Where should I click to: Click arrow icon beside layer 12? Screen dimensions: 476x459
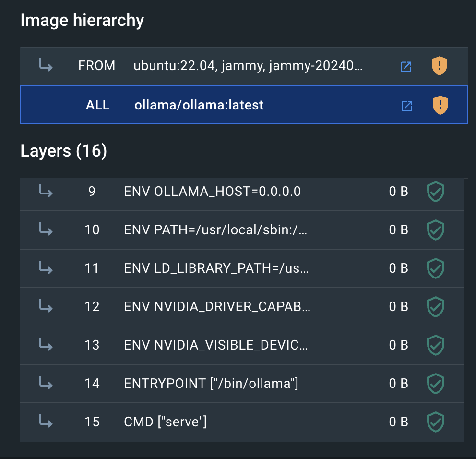[x=46, y=306]
